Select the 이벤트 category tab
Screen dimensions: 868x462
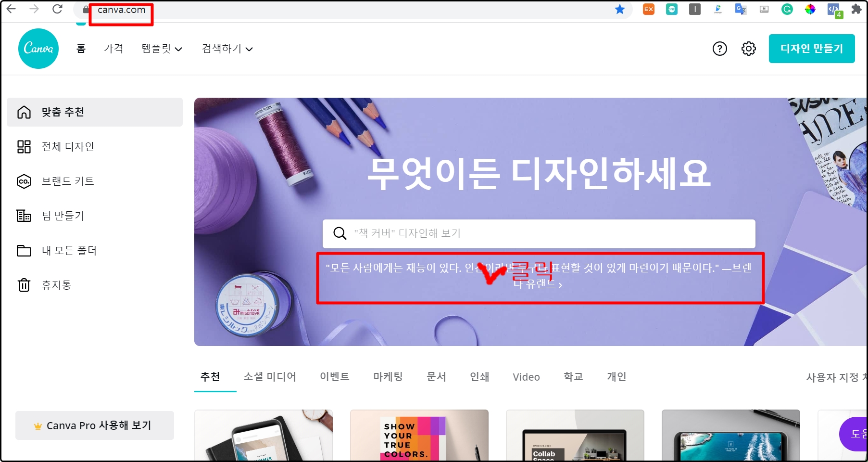[x=335, y=377]
